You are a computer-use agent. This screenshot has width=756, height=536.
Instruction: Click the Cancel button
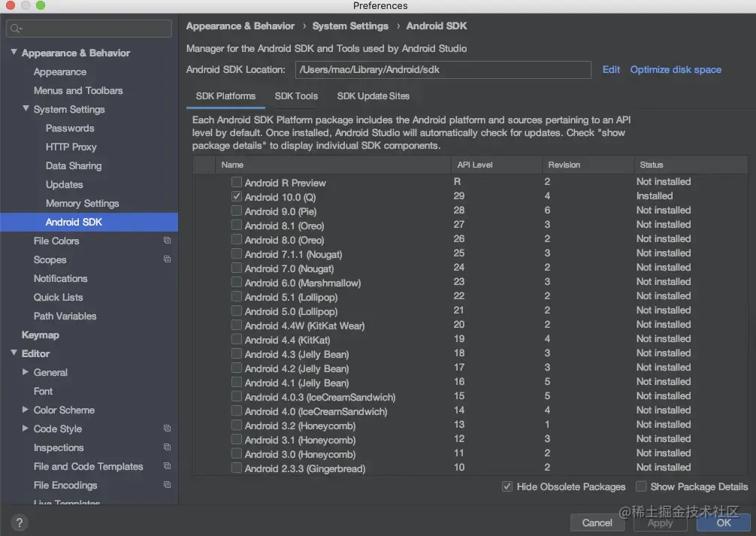pos(597,522)
